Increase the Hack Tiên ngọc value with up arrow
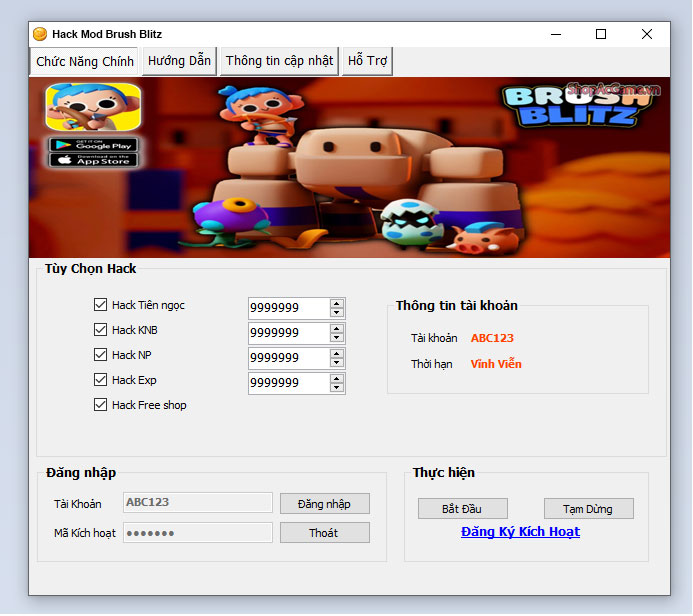693x616 pixels. [337, 304]
